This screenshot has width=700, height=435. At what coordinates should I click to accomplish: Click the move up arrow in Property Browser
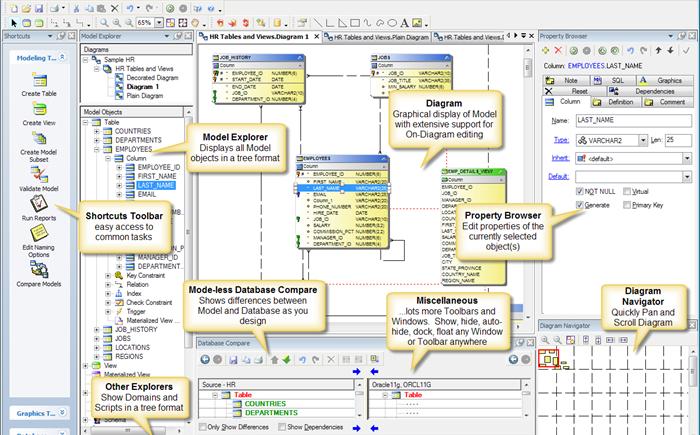(x=658, y=50)
